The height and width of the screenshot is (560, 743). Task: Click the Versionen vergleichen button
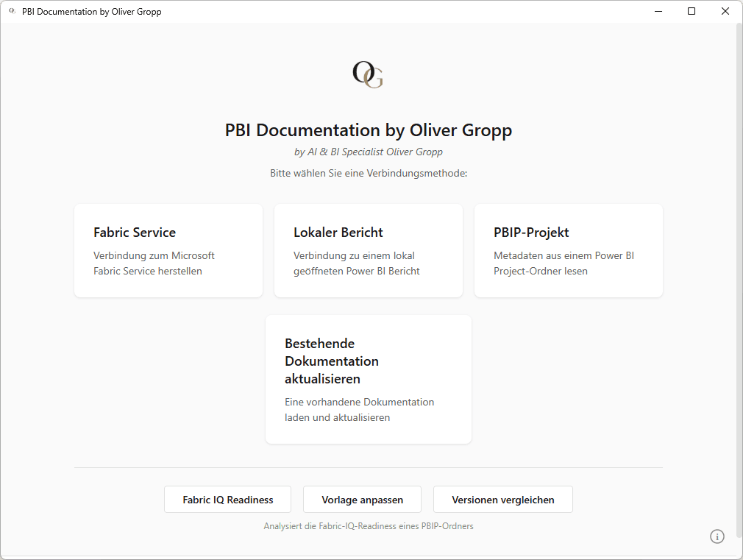pos(502,500)
